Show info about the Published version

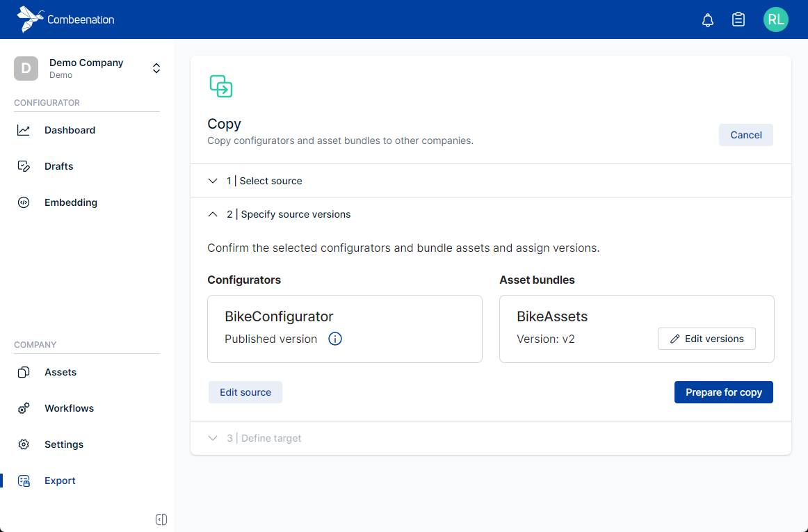coord(335,339)
